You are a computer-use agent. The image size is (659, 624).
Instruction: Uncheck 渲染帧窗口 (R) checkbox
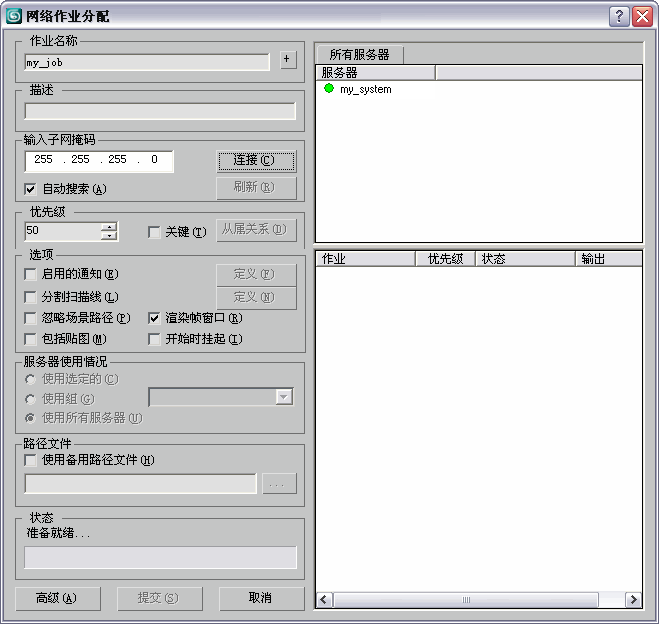click(x=154, y=318)
